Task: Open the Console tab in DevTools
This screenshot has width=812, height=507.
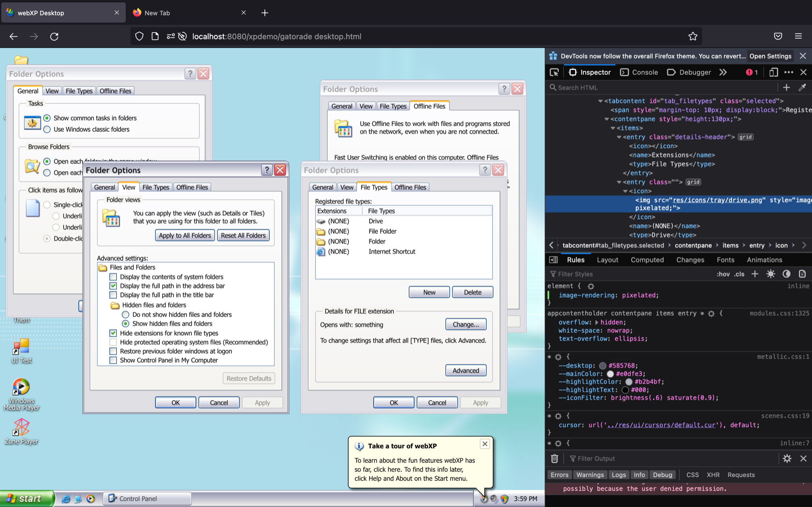Action: click(639, 72)
